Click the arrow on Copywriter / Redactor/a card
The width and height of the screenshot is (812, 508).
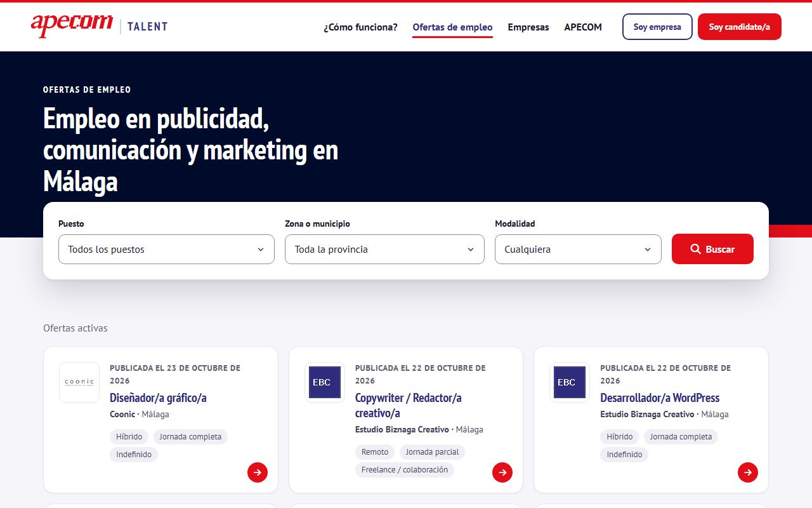click(x=502, y=472)
